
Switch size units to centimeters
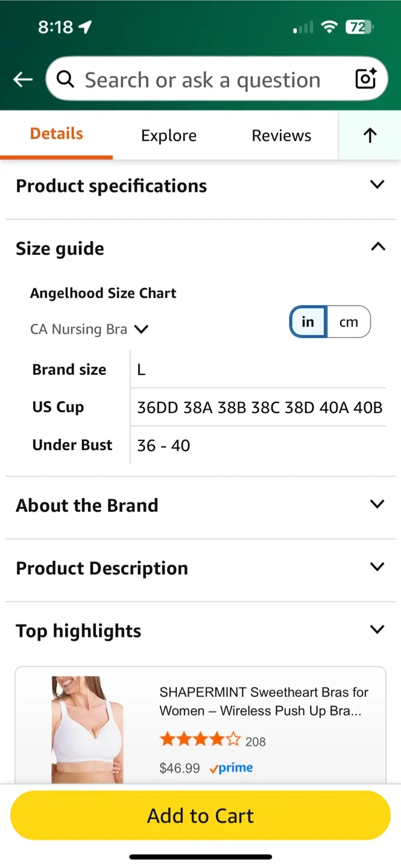click(x=350, y=322)
